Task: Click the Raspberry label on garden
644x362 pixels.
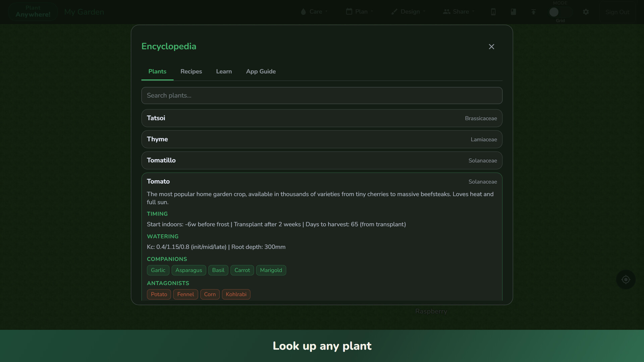Action: pos(431,311)
